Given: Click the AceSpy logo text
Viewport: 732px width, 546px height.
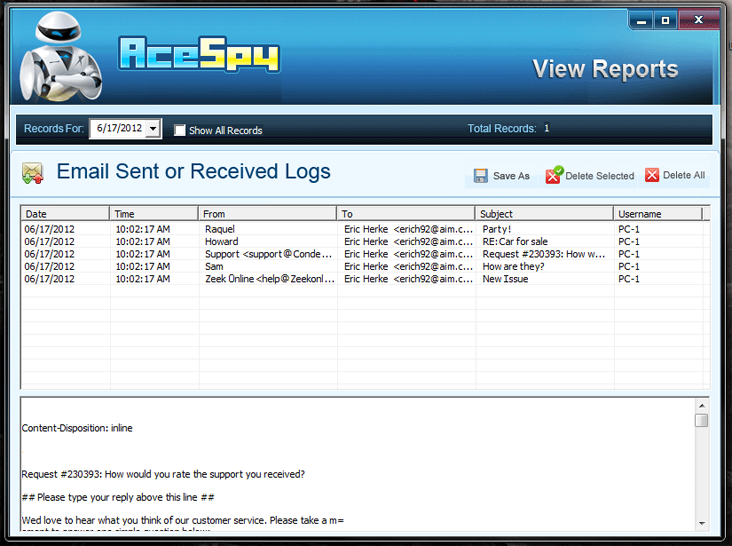Looking at the screenshot, I should click(x=198, y=54).
